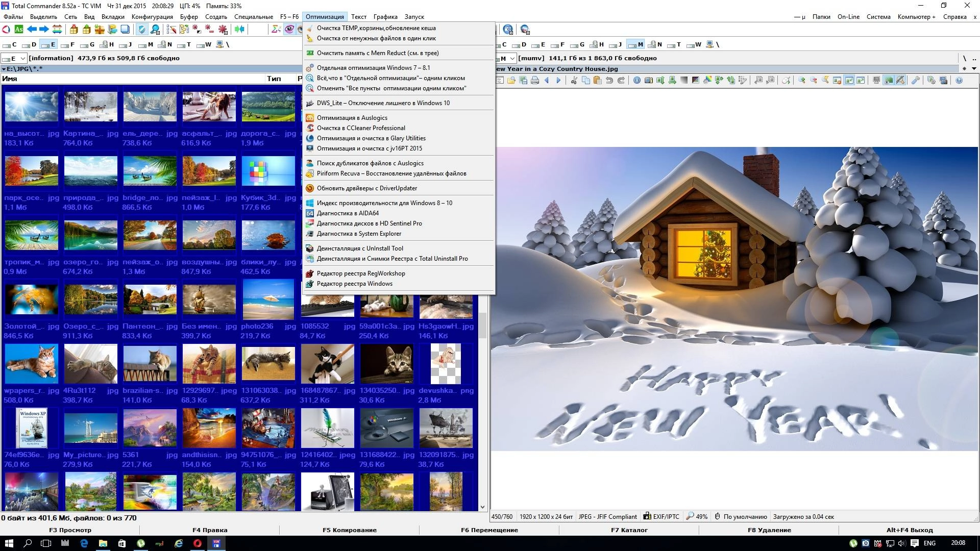The image size is (980, 551).
Task: Zoom in on the image in viewer toolbar
Action: tap(801, 80)
